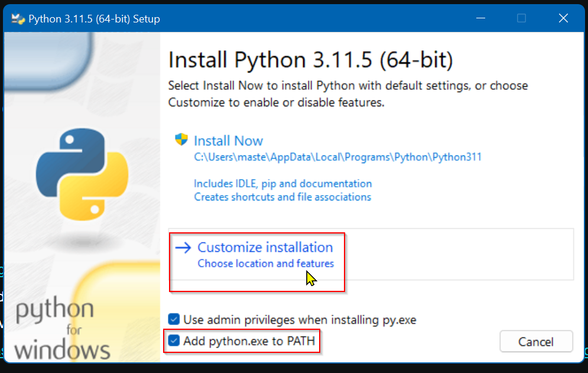This screenshot has width=588, height=373.
Task: Uncheck the Add python.exe to PATH checkbox
Action: pos(174,341)
